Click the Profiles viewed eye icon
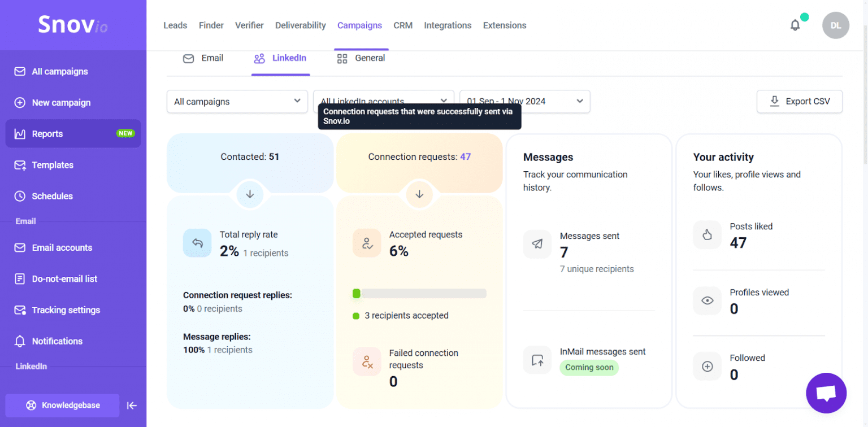 click(707, 300)
